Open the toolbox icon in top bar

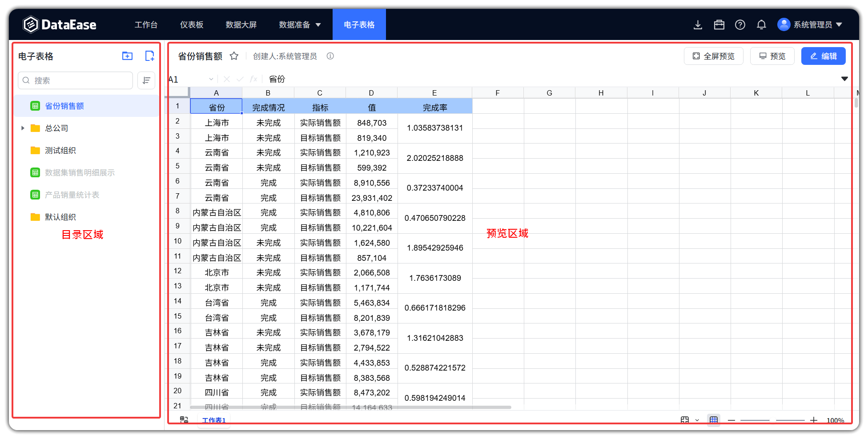tap(719, 25)
